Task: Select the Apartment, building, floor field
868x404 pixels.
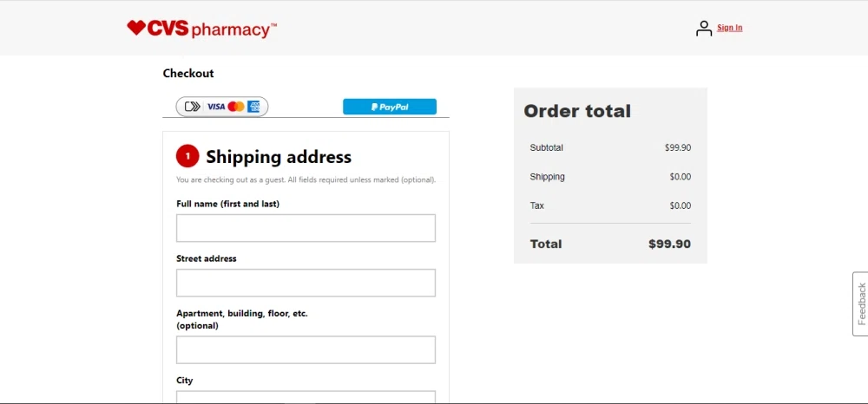Action: [x=306, y=349]
